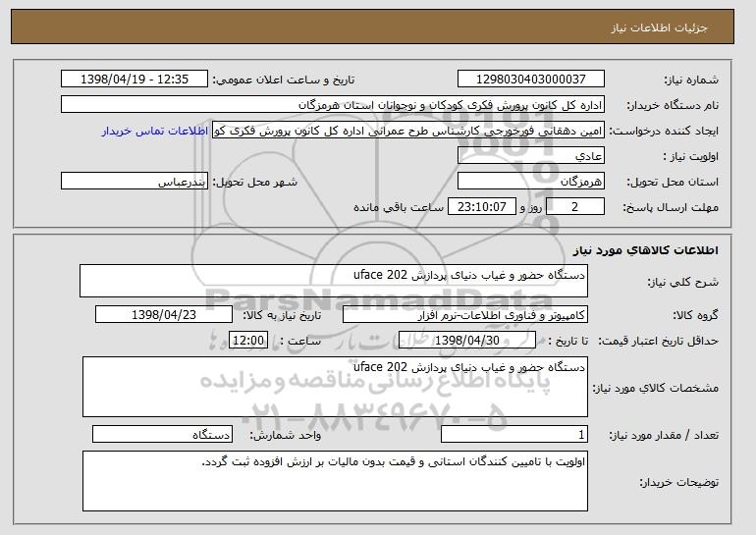Click the شرح کلی نیاز label
The height and width of the screenshot is (535, 756).
point(683,282)
